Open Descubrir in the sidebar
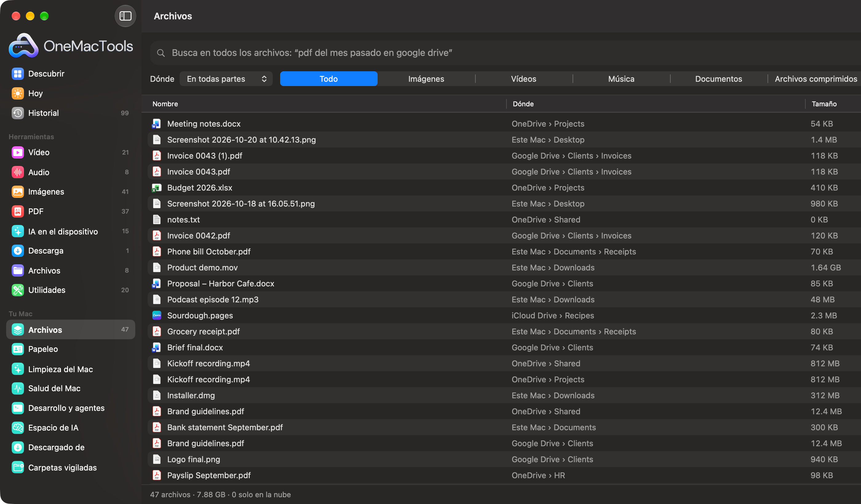 point(70,74)
